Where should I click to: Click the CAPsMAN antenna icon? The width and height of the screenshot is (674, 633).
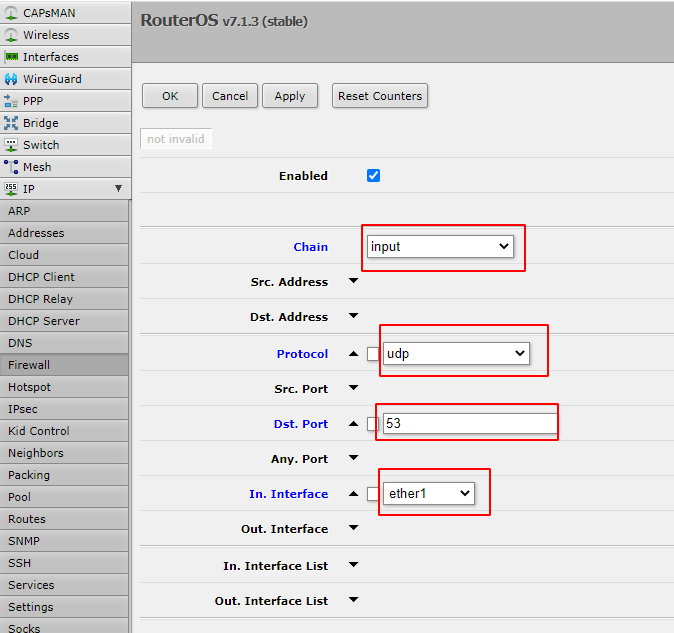11,13
